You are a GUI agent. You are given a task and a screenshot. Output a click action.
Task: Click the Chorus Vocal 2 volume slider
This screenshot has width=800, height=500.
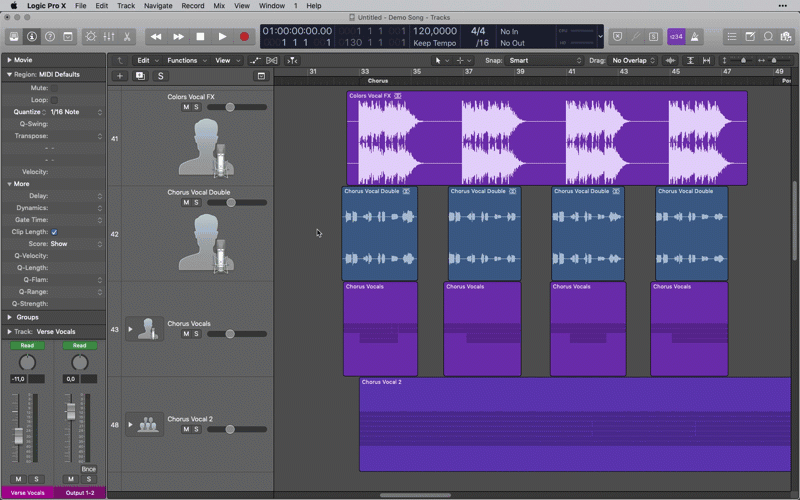(230, 429)
